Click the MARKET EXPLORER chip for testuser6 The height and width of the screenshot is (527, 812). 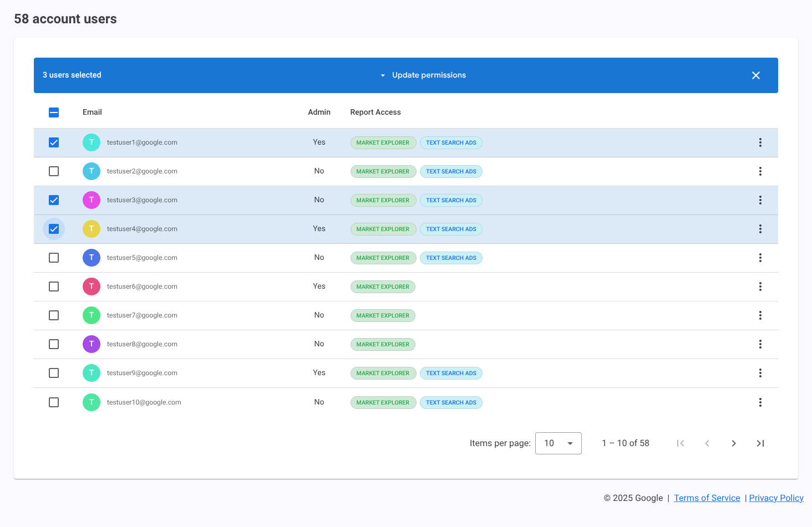click(x=383, y=286)
